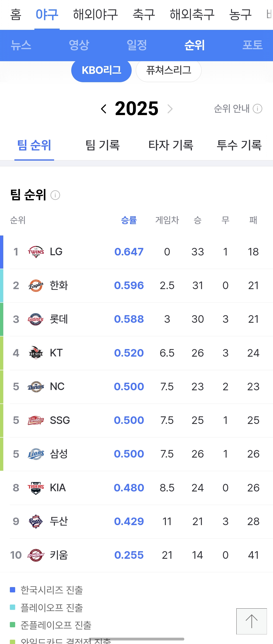Click the LG Twins team logo

point(36,252)
